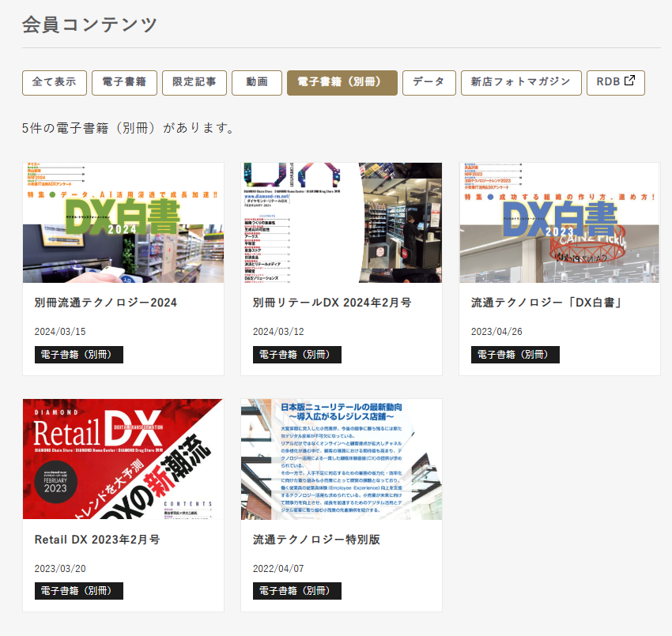Click the 電子書籍（別冊） tag under 別冊流通テクノロジー2024
The image size is (672, 636).
[79, 355]
